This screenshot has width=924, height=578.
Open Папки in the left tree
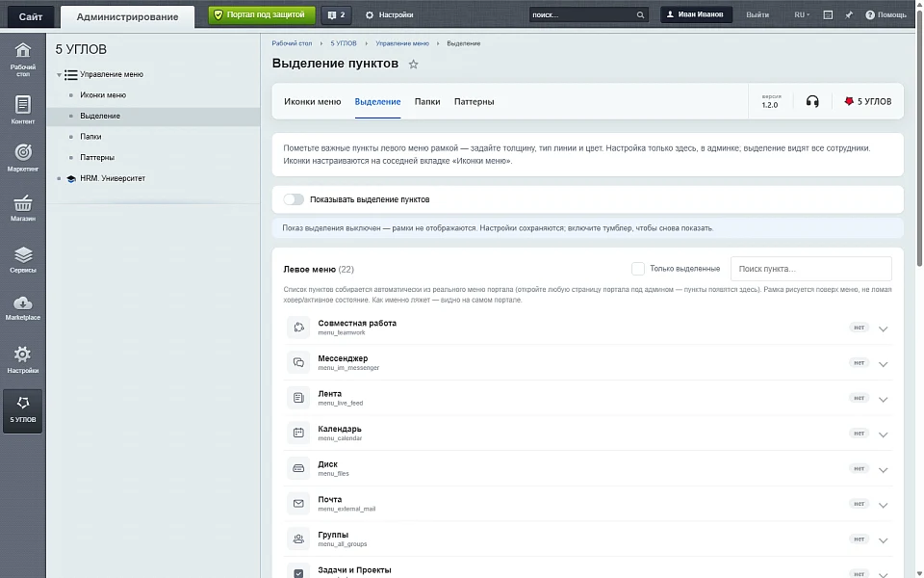[90, 137]
